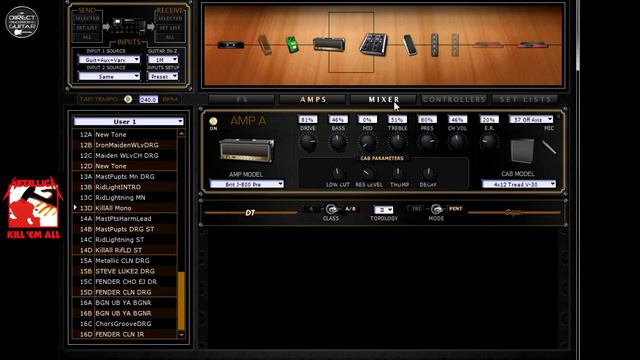
Task: Click the microphone image under MIC
Action: [x=549, y=147]
